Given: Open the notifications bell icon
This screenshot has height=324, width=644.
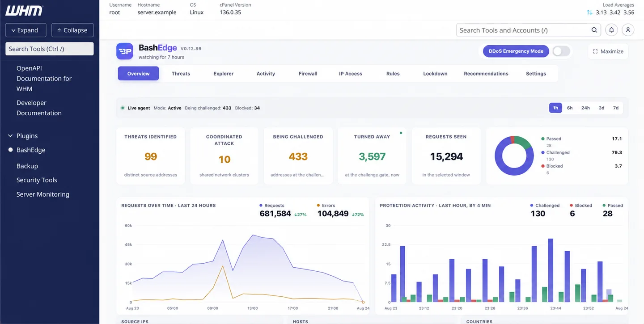Looking at the screenshot, I should pos(611,30).
